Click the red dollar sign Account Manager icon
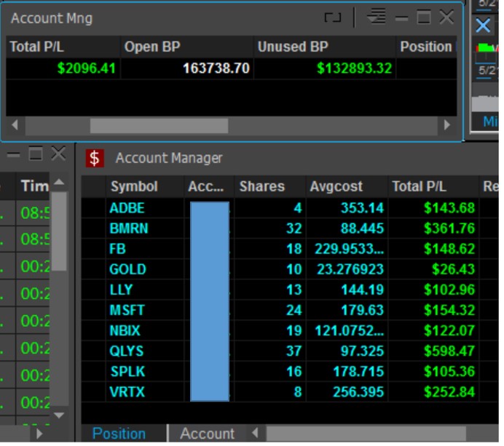This screenshot has height=446, width=504. 95,158
